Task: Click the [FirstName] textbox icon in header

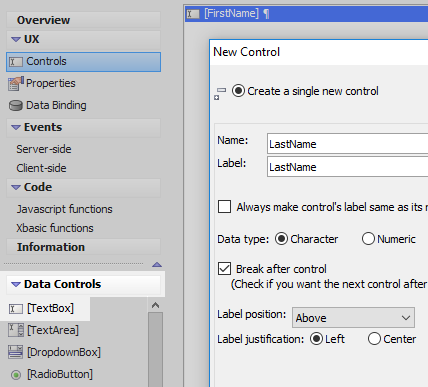Action: coord(193,14)
